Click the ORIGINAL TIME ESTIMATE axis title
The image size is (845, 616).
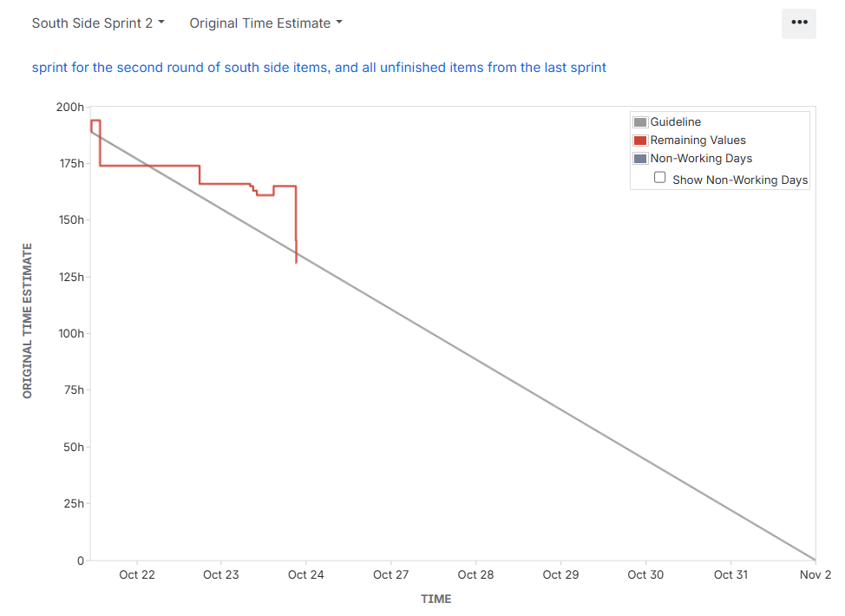(27, 321)
